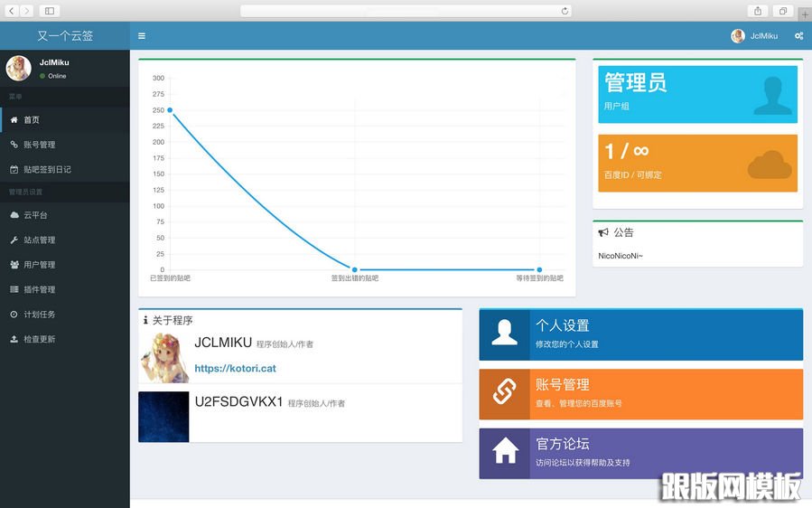Click the calendar icon beside 贴吧签到日记
Viewport: 812px width, 508px height.
pos(14,170)
